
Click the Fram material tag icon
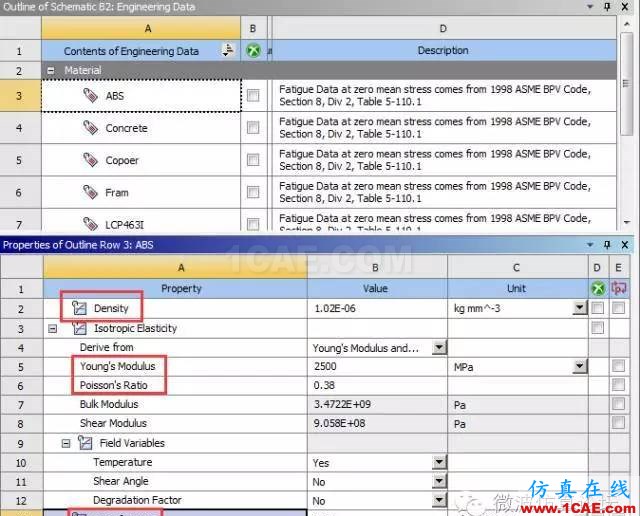(x=90, y=192)
